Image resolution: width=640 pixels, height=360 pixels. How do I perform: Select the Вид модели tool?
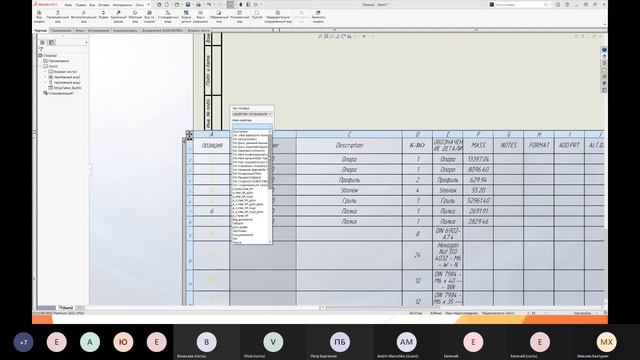(x=39, y=16)
